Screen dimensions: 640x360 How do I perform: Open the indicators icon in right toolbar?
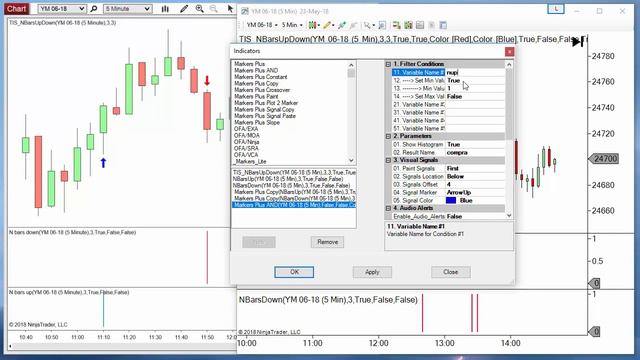[x=408, y=25]
